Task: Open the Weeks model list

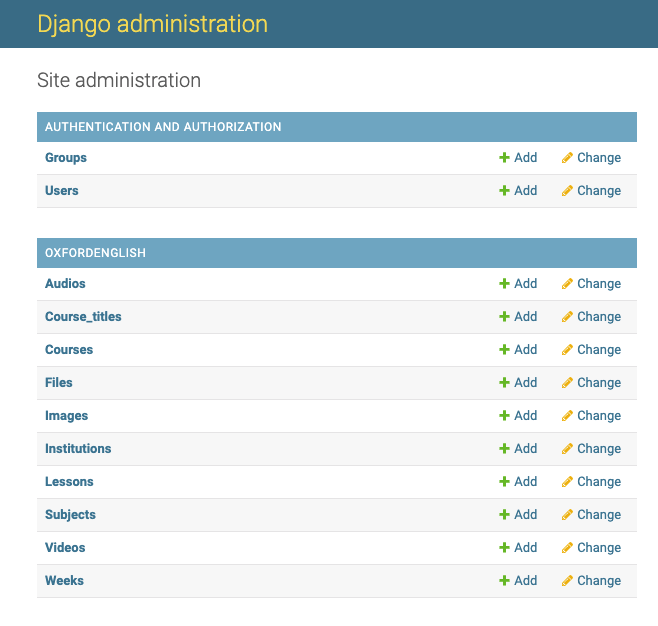Action: (64, 581)
